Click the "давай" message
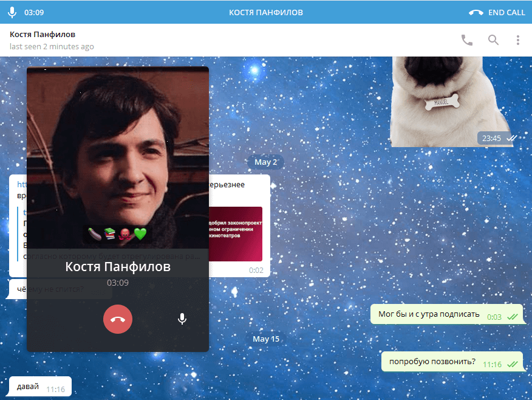 (x=40, y=387)
